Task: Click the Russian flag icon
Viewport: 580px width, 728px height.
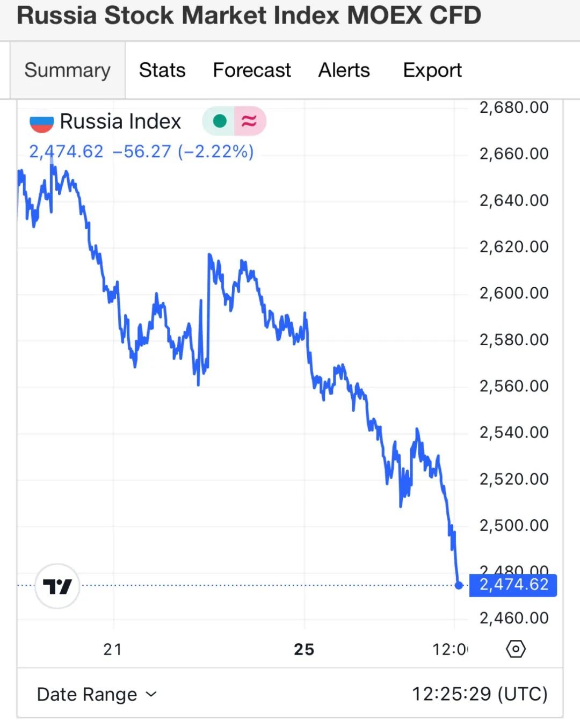Action: click(x=41, y=122)
